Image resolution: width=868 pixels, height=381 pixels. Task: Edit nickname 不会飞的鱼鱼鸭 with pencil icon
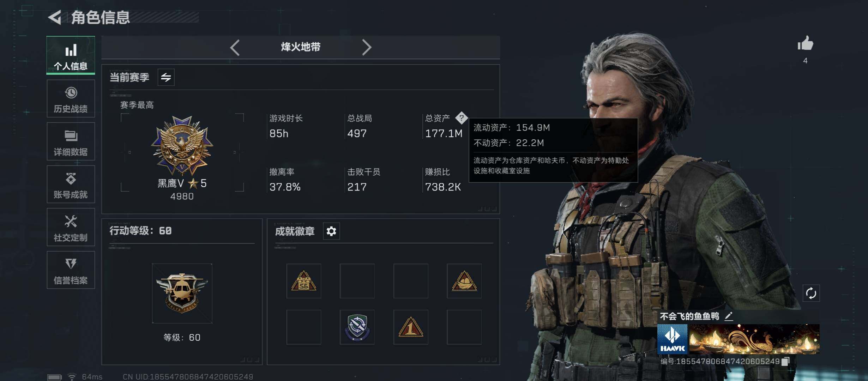tap(729, 316)
